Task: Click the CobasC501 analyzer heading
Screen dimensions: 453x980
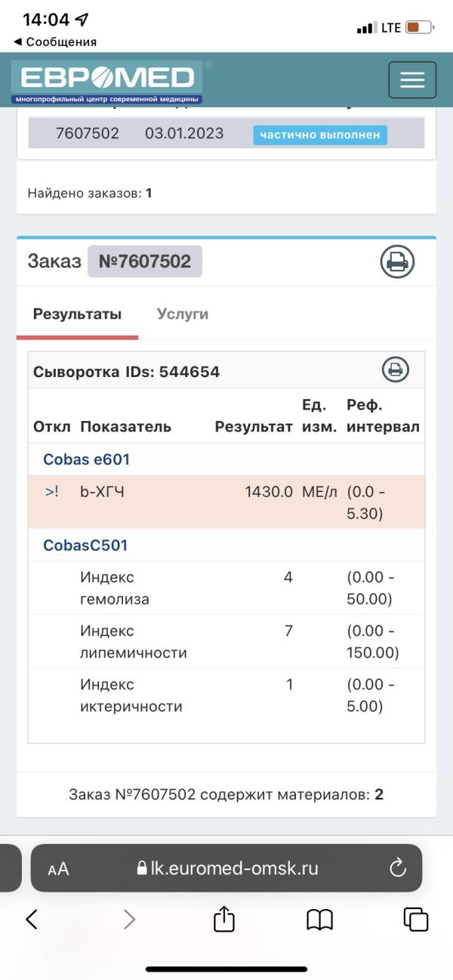Action: tap(85, 545)
